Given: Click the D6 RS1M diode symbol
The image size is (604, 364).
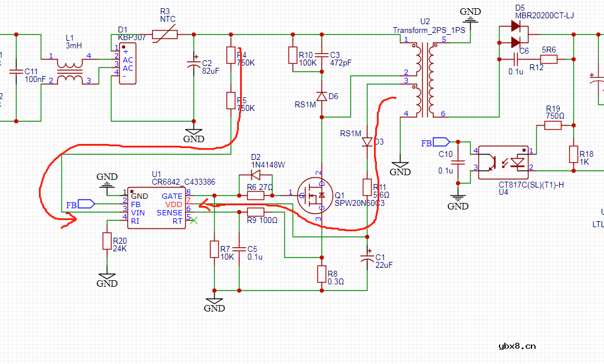Looking at the screenshot, I should [x=321, y=96].
